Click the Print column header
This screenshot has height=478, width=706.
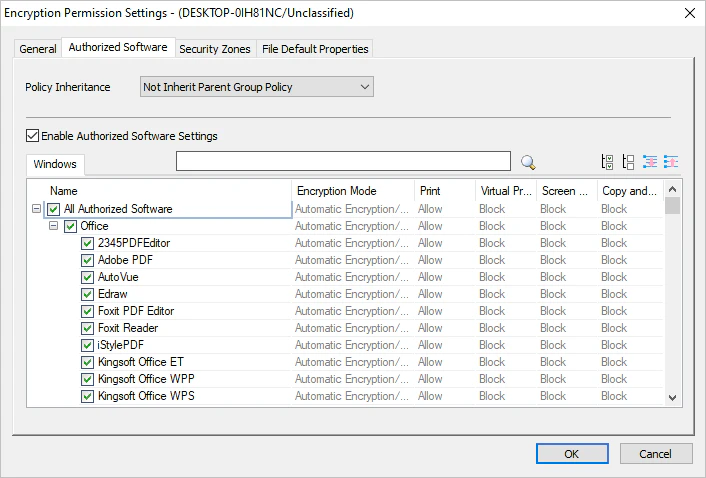(445, 191)
